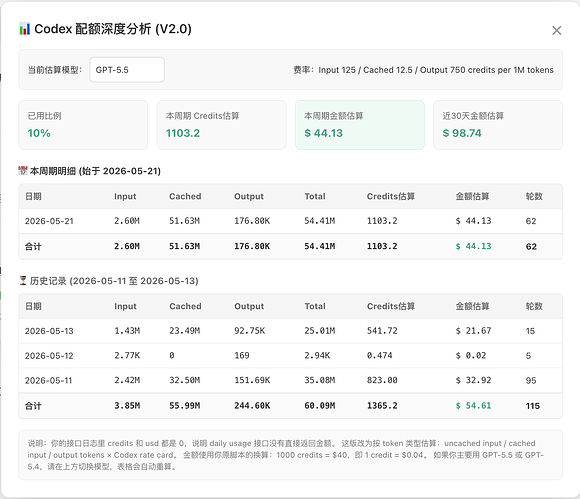Click the 2026-05-21 row Input value 2.60M
The image size is (580, 499).
127,221
